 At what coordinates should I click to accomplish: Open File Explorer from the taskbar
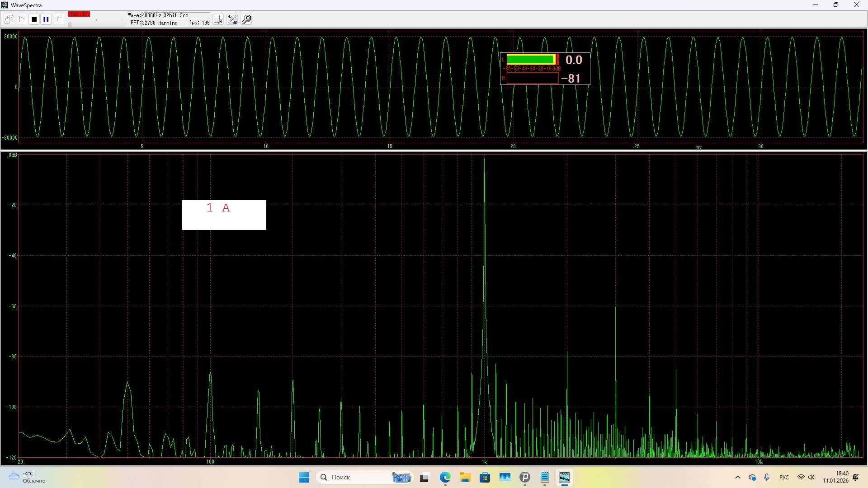[465, 477]
